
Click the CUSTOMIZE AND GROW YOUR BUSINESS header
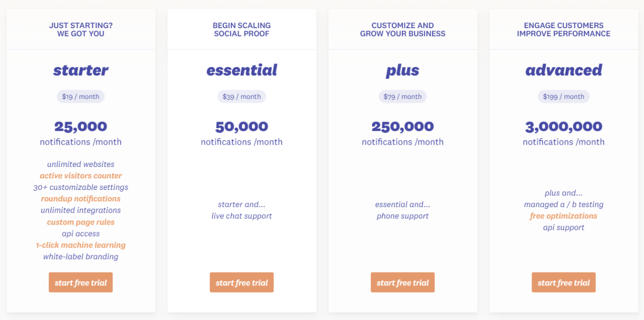point(403,29)
